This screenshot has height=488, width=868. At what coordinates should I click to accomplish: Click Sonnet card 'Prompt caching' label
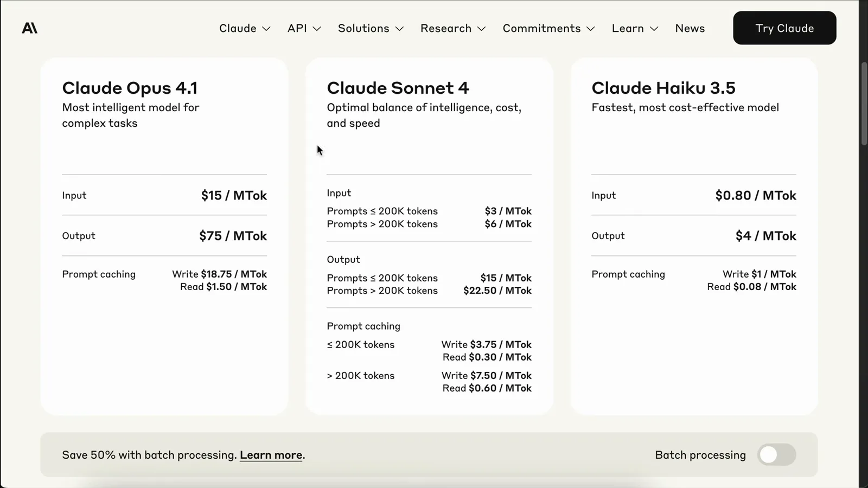point(363,326)
